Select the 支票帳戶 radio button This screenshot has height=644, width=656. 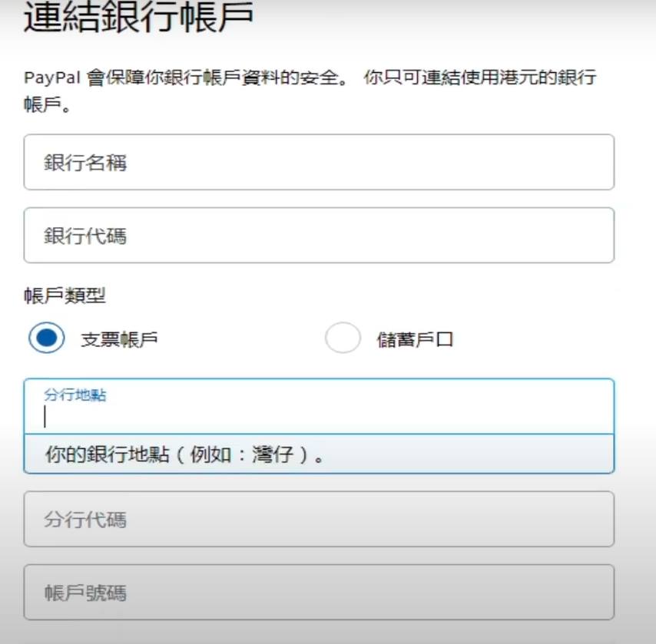(x=46, y=339)
